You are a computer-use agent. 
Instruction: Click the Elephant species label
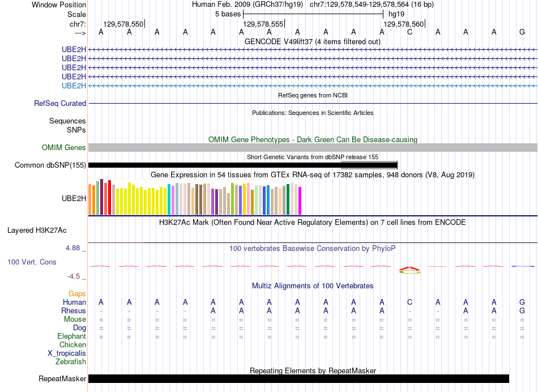72,336
